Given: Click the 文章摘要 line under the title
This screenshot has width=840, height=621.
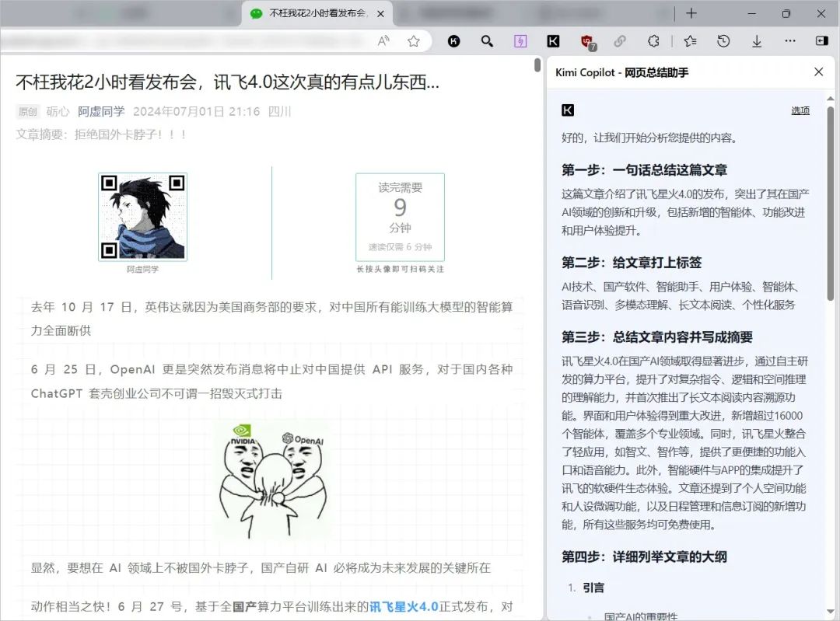Looking at the screenshot, I should click(x=101, y=134).
